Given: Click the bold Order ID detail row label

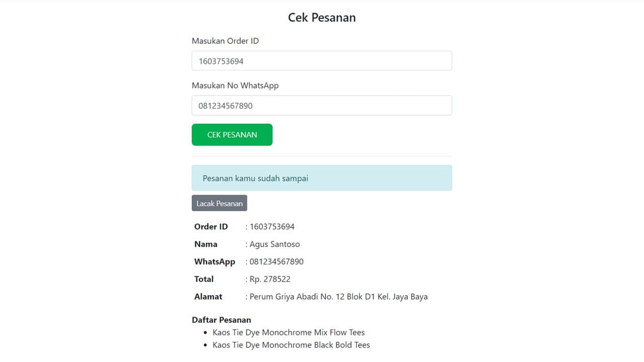Looking at the screenshot, I should pyautogui.click(x=211, y=227).
